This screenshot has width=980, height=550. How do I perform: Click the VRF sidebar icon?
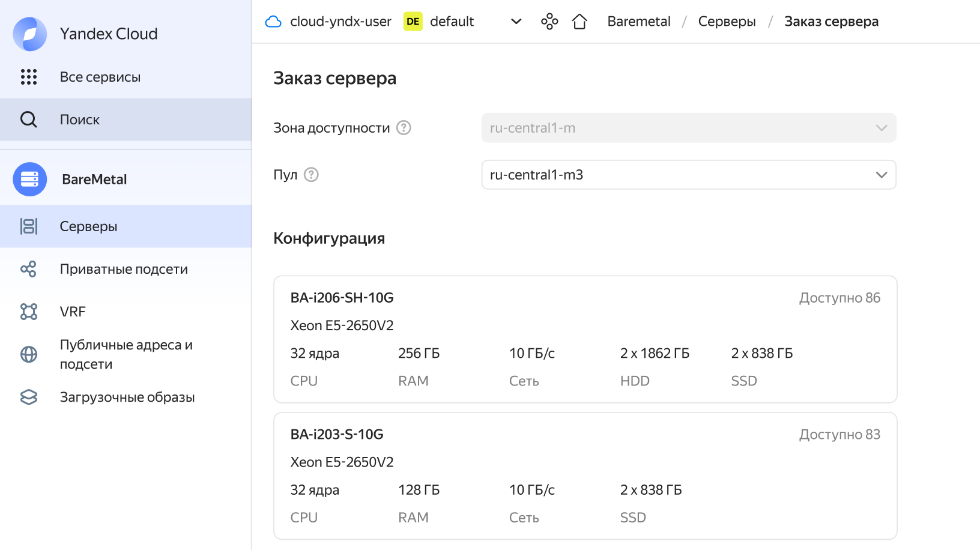tap(29, 312)
